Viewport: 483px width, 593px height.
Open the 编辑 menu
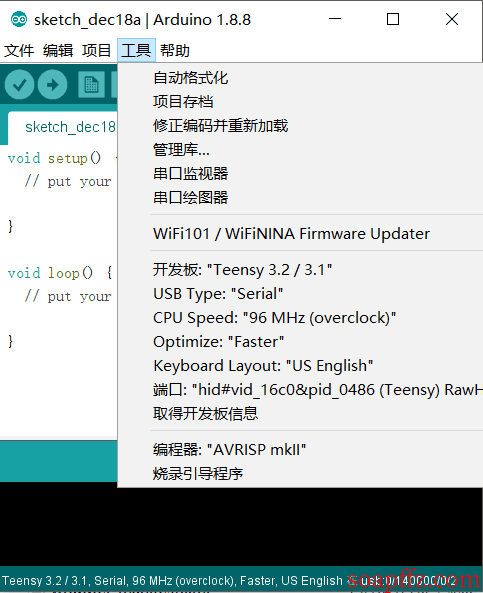(58, 50)
